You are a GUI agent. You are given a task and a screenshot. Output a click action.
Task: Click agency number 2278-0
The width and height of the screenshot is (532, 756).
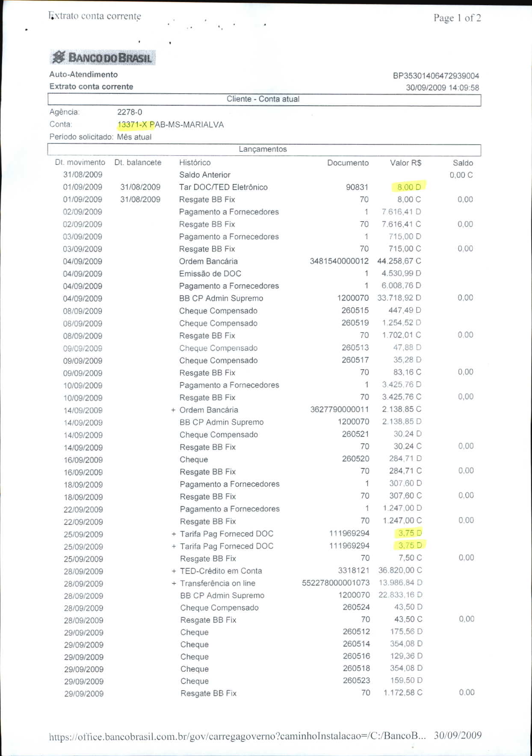(130, 112)
